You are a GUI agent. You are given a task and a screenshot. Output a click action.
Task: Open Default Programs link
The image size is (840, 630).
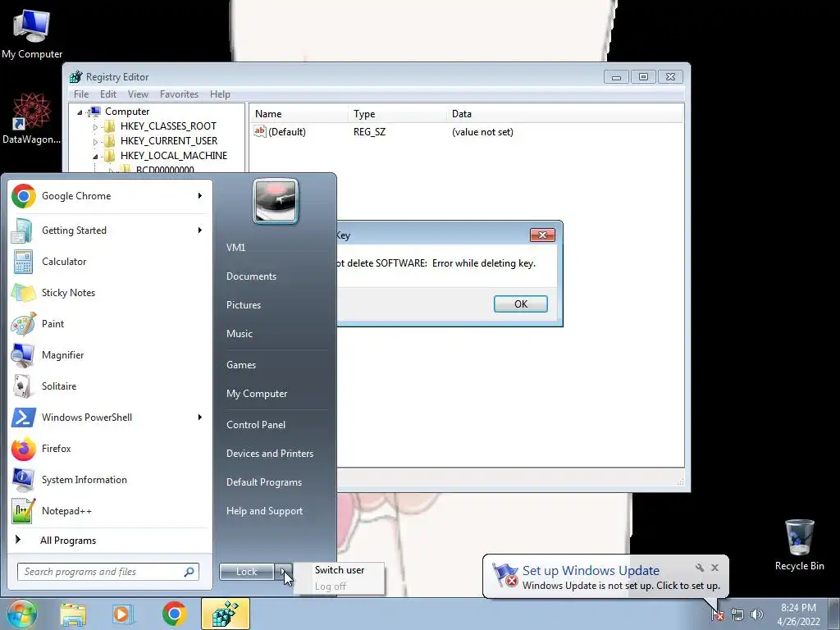(x=263, y=482)
